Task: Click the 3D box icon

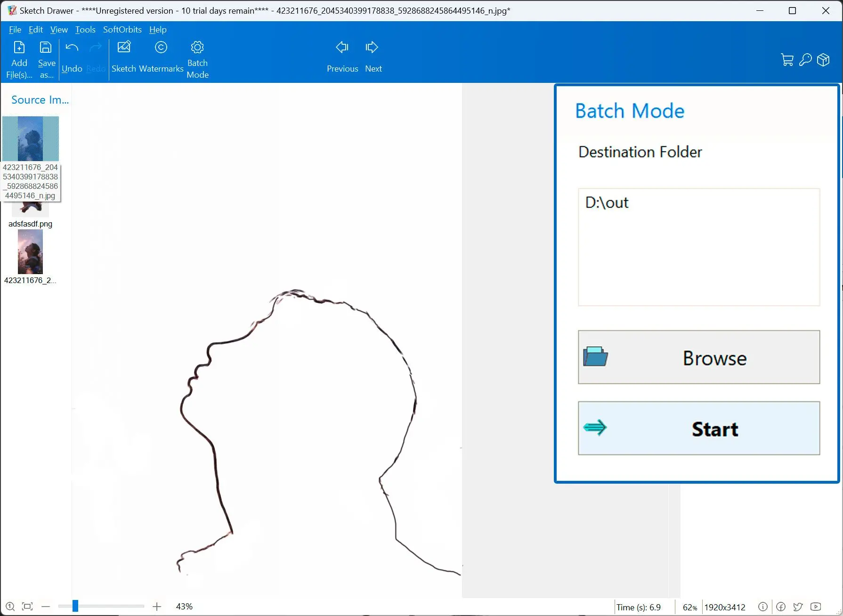Action: pos(823,60)
